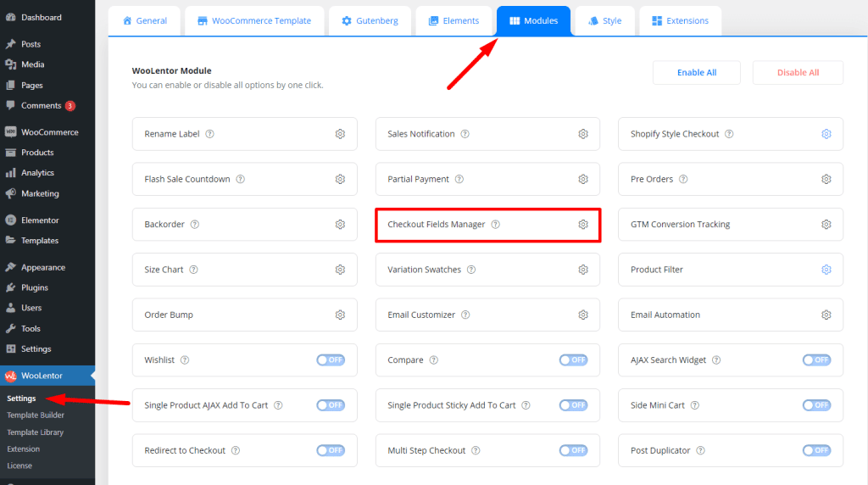Show help for Rename Label
This screenshot has height=485, width=868.
(210, 134)
